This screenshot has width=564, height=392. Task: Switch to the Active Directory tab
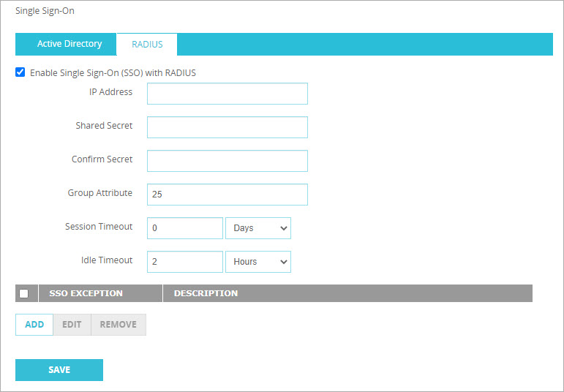pos(69,44)
